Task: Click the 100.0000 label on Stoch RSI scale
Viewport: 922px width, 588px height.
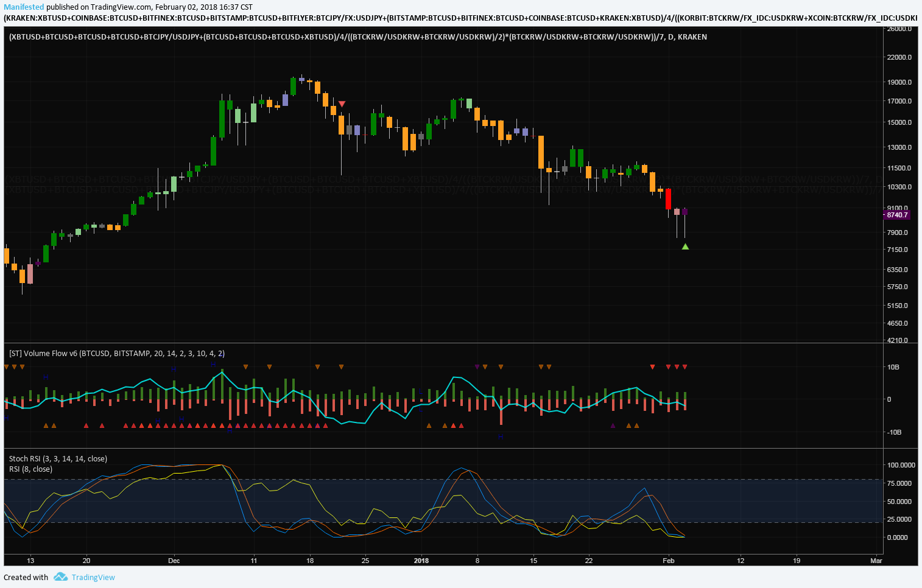Action: pos(901,465)
